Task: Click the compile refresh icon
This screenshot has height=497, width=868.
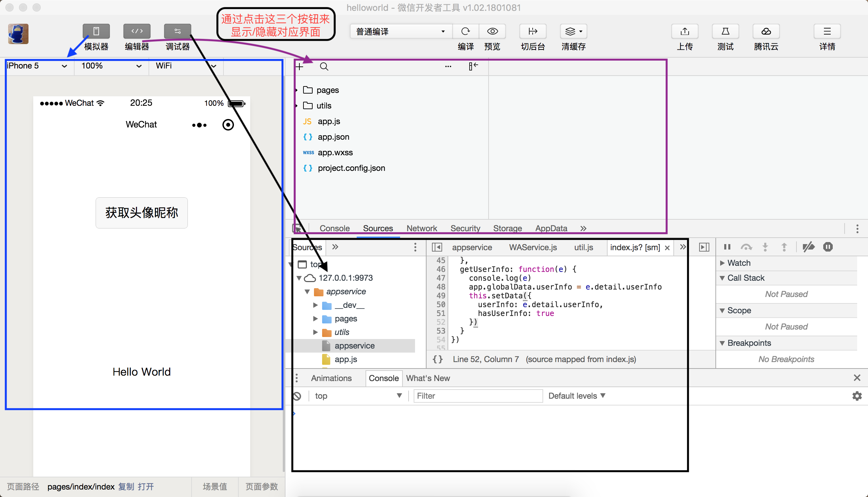Action: coord(466,32)
